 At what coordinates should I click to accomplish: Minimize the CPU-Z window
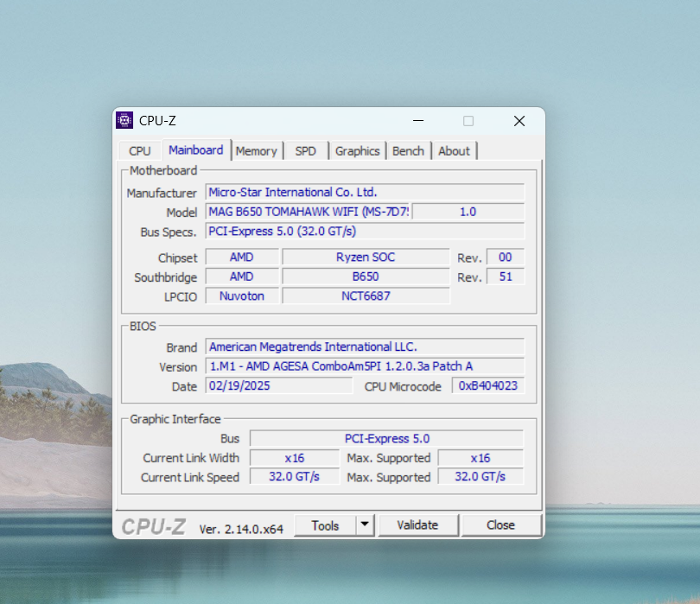(x=417, y=121)
